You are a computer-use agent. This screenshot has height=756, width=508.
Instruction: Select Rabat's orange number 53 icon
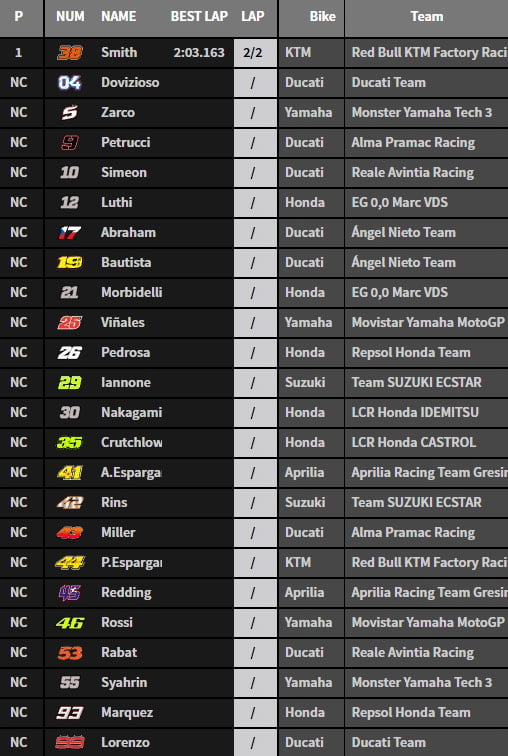[x=70, y=652]
